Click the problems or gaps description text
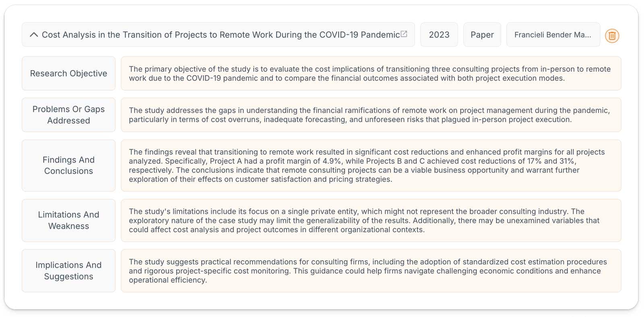This screenshot has height=317, width=644. (369, 115)
